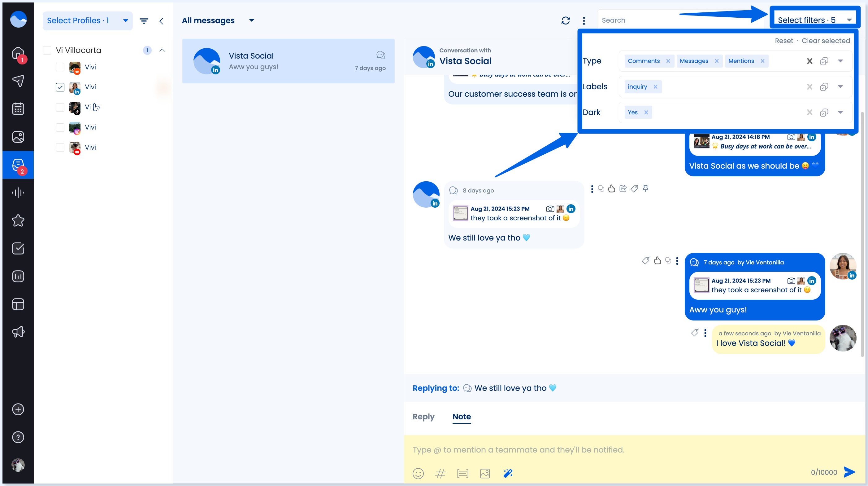Select the Reviews star icon
The image size is (868, 486).
click(x=18, y=220)
